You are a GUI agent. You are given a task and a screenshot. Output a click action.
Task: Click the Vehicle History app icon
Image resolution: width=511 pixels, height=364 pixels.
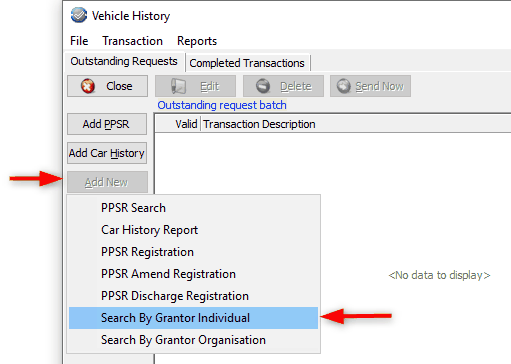point(79,15)
